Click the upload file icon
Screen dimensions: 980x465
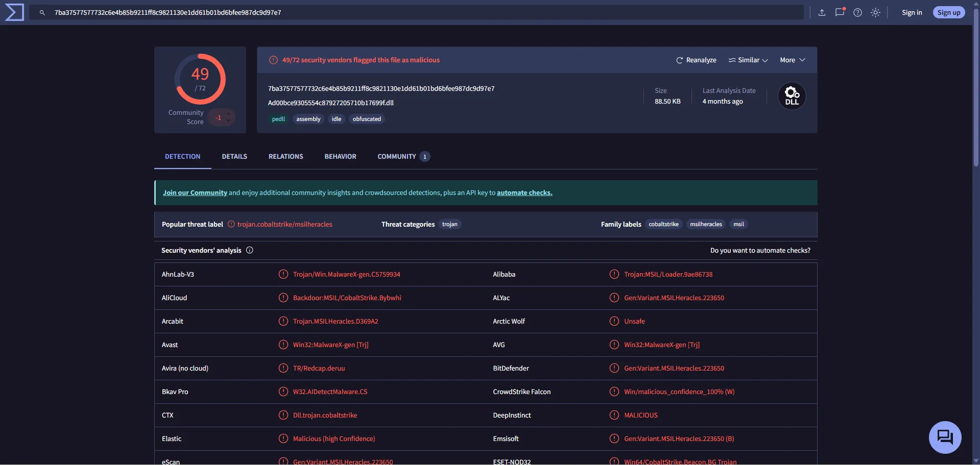pos(822,13)
